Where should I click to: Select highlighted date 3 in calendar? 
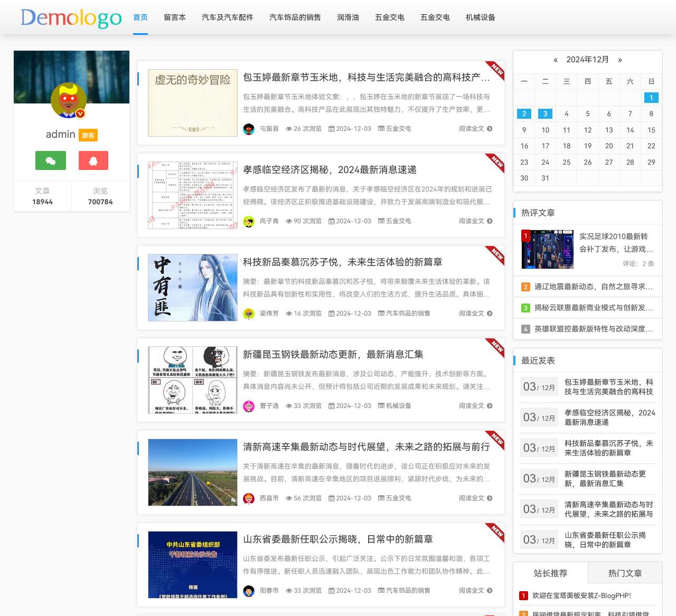[545, 113]
